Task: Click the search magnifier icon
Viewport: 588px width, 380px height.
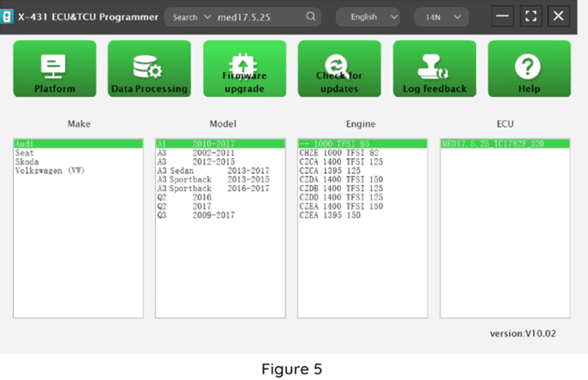Action: [310, 16]
